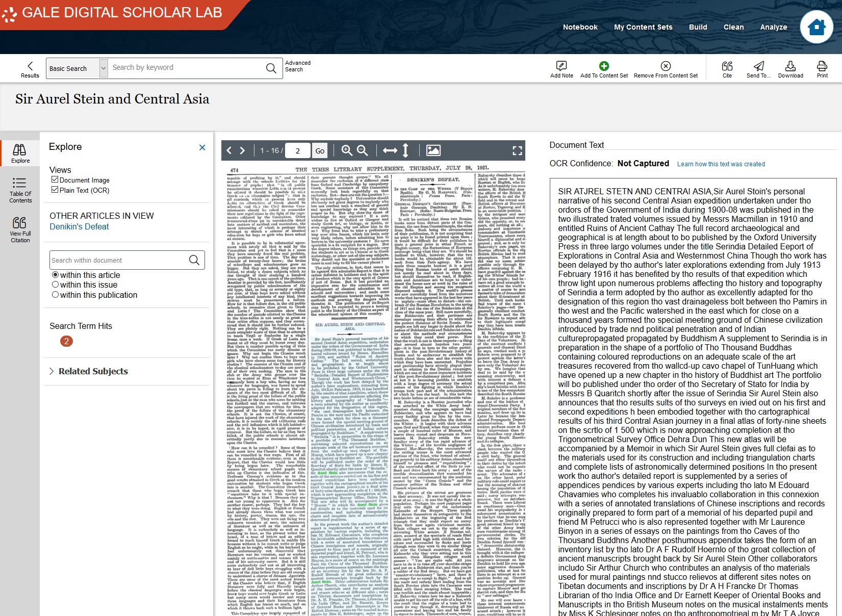Go to the next page with the chevron
This screenshot has height=616, width=842.
242,150
